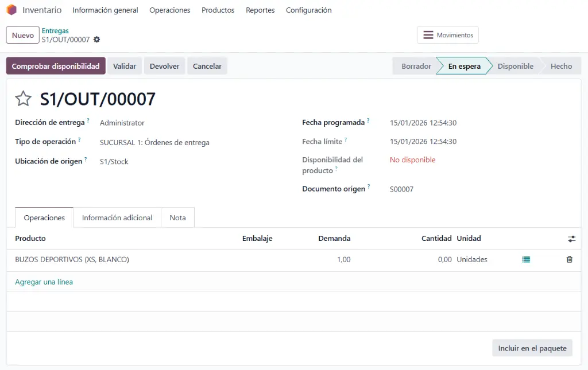
Task: Open help tooltip for Fecha programada
Action: 368,120
